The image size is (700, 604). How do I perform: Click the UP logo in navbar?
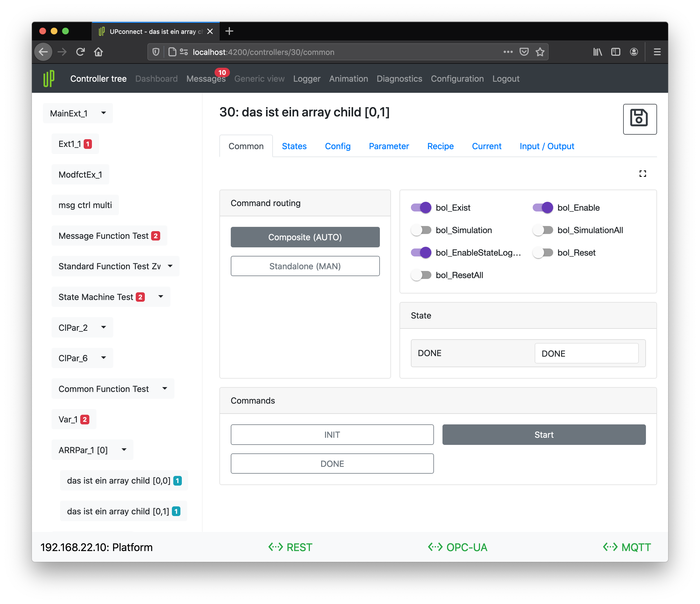[49, 78]
